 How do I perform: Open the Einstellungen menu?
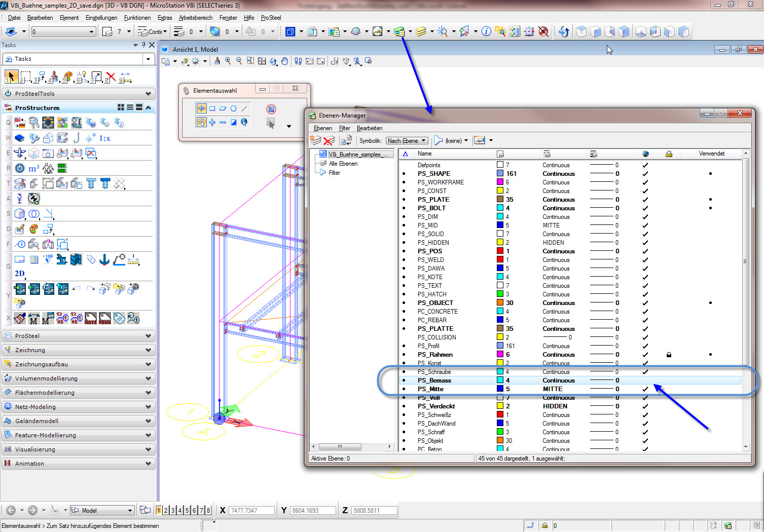101,18
